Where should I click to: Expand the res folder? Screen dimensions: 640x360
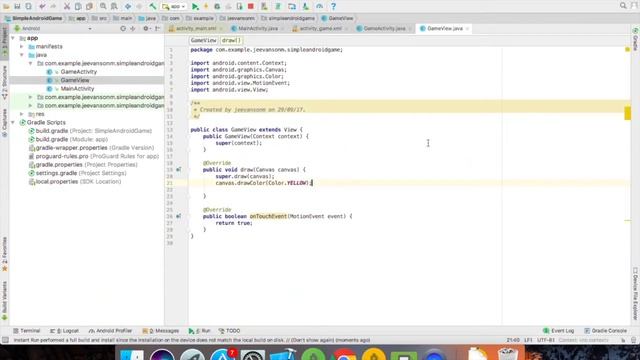tap(22, 114)
